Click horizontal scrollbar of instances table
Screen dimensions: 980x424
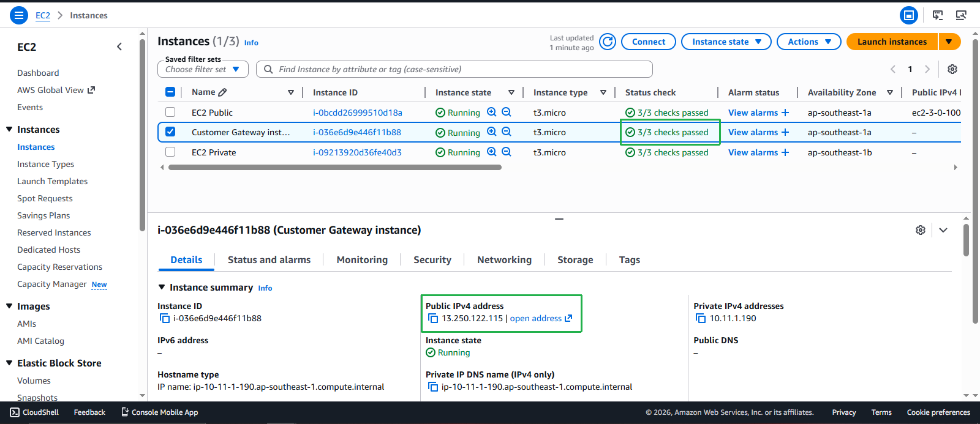pyautogui.click(x=334, y=167)
